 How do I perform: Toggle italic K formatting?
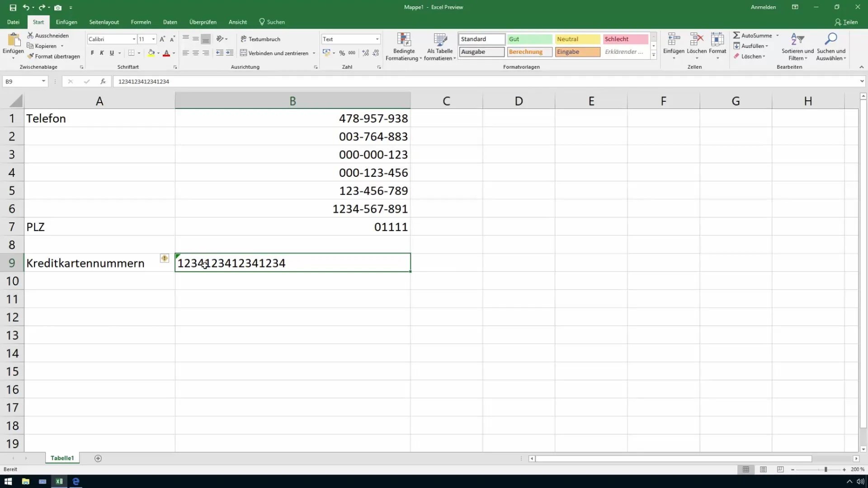102,53
